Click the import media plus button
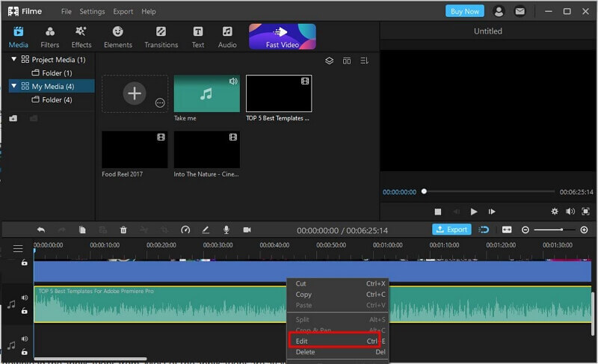Screen dimensions: 598x364 click(135, 93)
